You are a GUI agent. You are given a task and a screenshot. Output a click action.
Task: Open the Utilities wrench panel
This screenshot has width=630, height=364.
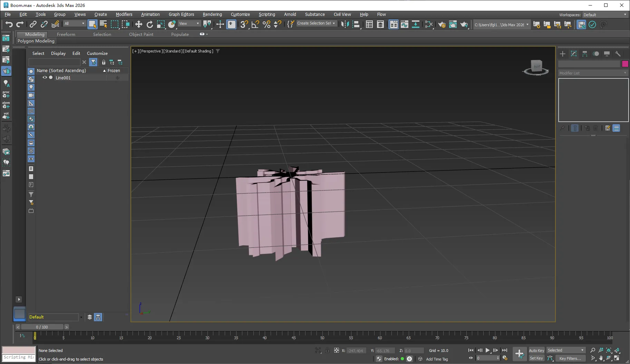tap(618, 54)
